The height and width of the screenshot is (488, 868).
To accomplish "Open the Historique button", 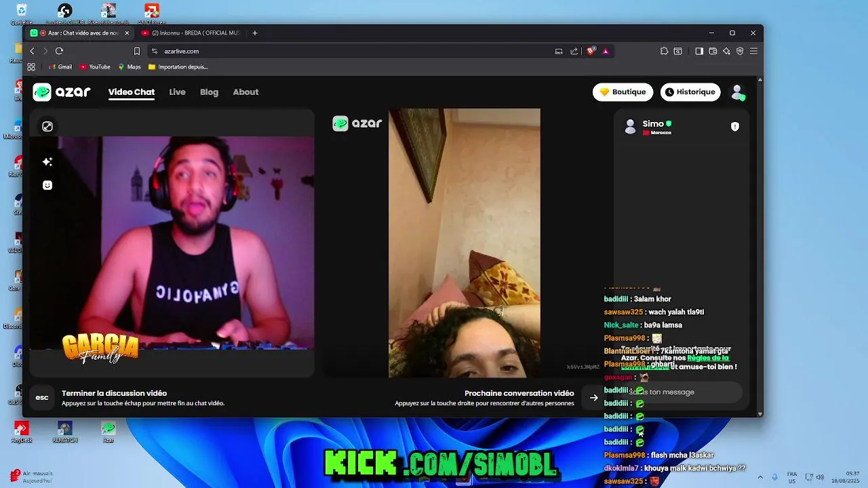I will pos(690,92).
